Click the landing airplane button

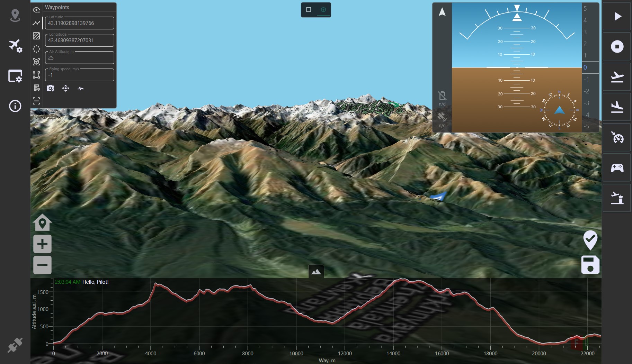[617, 107]
